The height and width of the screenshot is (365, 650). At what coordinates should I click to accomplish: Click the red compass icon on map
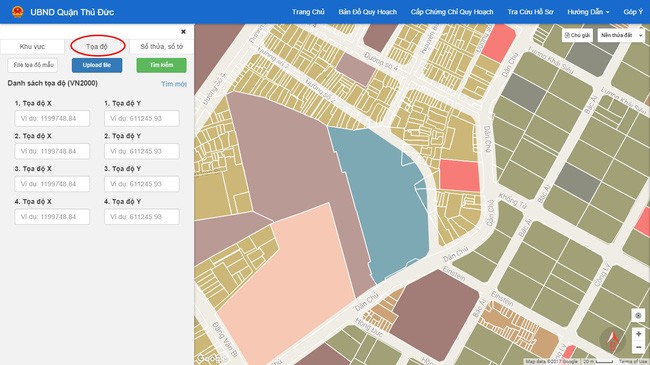point(612,340)
